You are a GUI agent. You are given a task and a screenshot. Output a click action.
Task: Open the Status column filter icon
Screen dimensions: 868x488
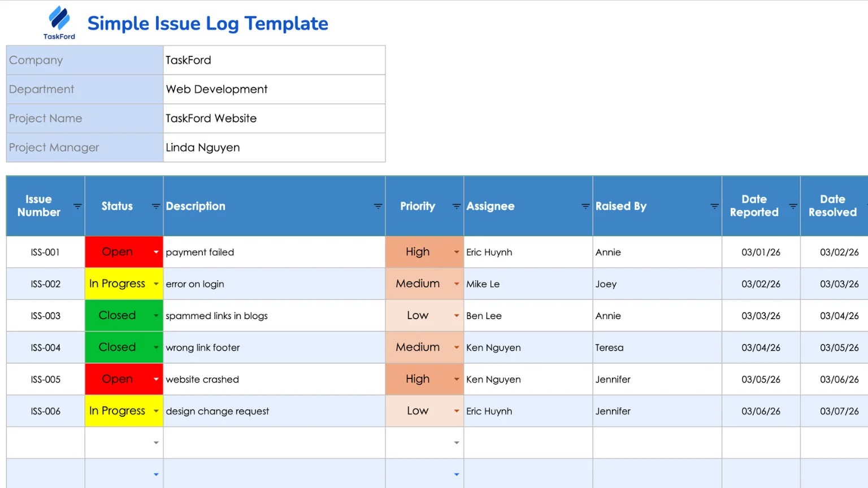coord(156,207)
